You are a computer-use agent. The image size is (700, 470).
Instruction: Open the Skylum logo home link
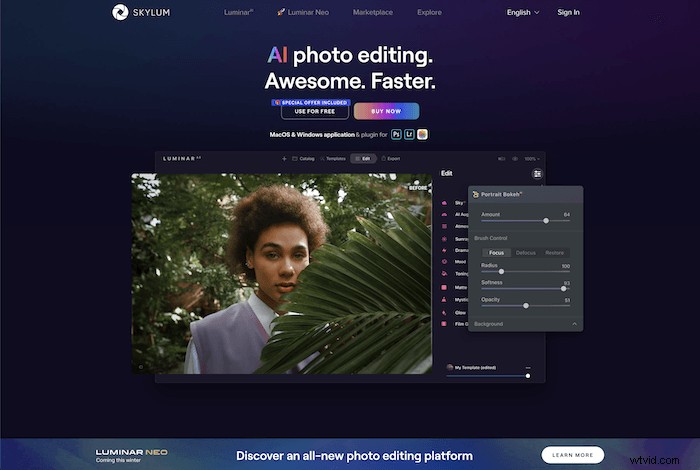(141, 12)
